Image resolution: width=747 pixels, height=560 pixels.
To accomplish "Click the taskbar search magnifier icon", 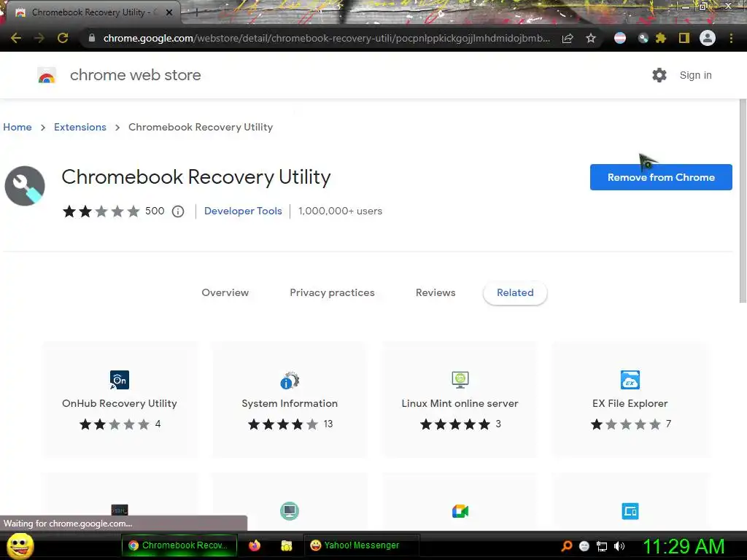I will coord(567,545).
